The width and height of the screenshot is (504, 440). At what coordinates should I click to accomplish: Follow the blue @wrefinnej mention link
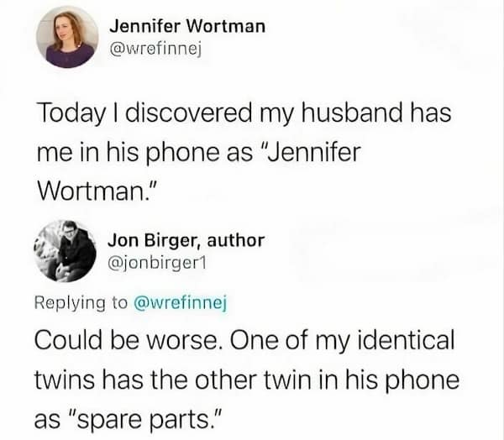coord(181,303)
